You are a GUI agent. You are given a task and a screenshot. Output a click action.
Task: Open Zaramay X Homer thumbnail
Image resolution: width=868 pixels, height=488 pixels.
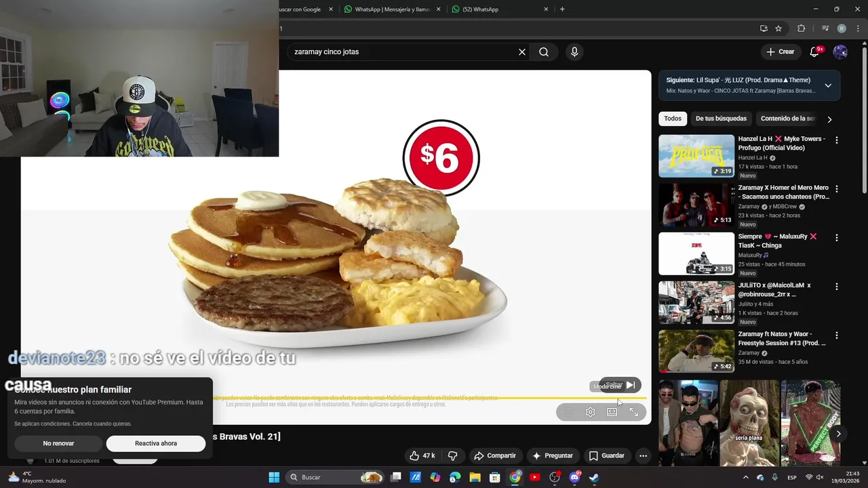[696, 205]
